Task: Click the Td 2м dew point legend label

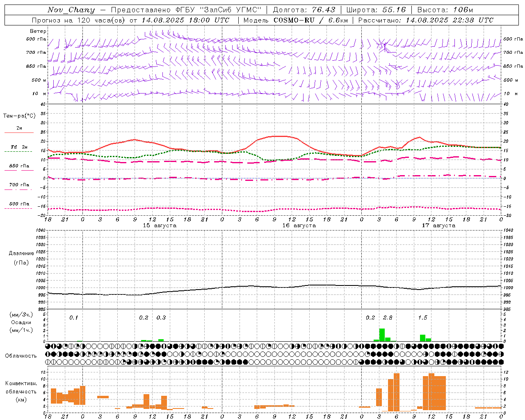Action: (x=19, y=147)
